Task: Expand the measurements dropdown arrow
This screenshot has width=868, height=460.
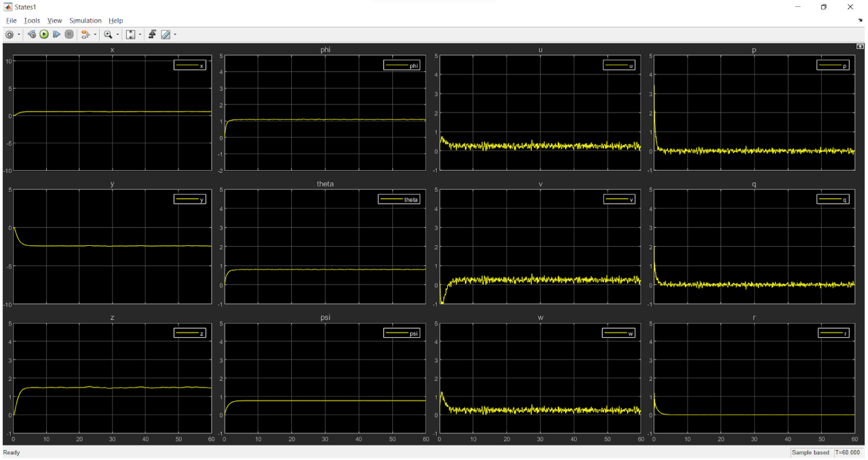Action: click(175, 34)
